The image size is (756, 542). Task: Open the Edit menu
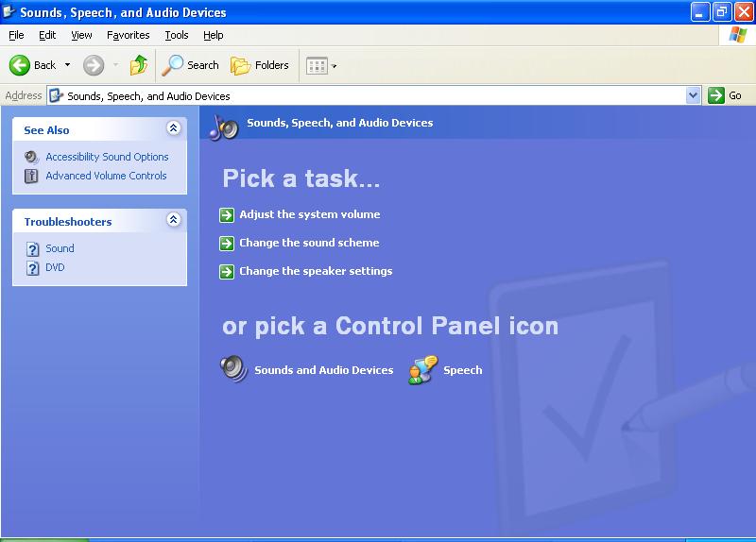tap(47, 35)
